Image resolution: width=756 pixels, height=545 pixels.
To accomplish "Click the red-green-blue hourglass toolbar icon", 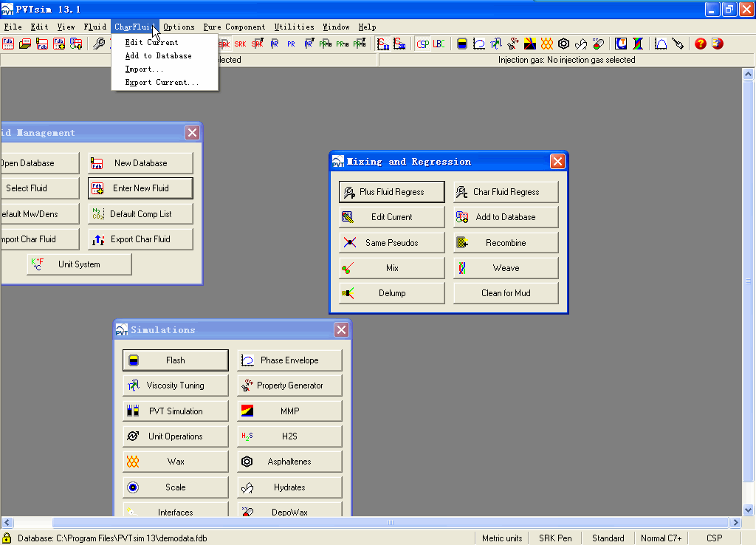I will point(638,44).
